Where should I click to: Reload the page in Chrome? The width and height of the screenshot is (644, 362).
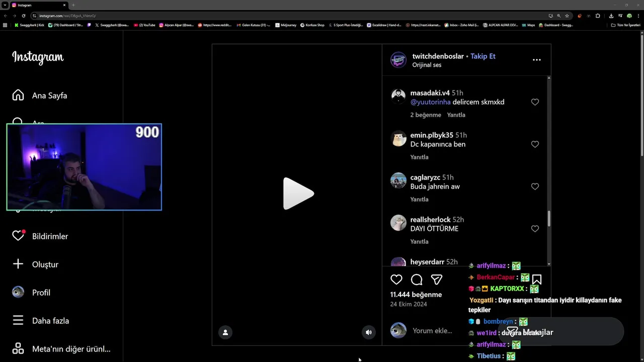point(23,16)
